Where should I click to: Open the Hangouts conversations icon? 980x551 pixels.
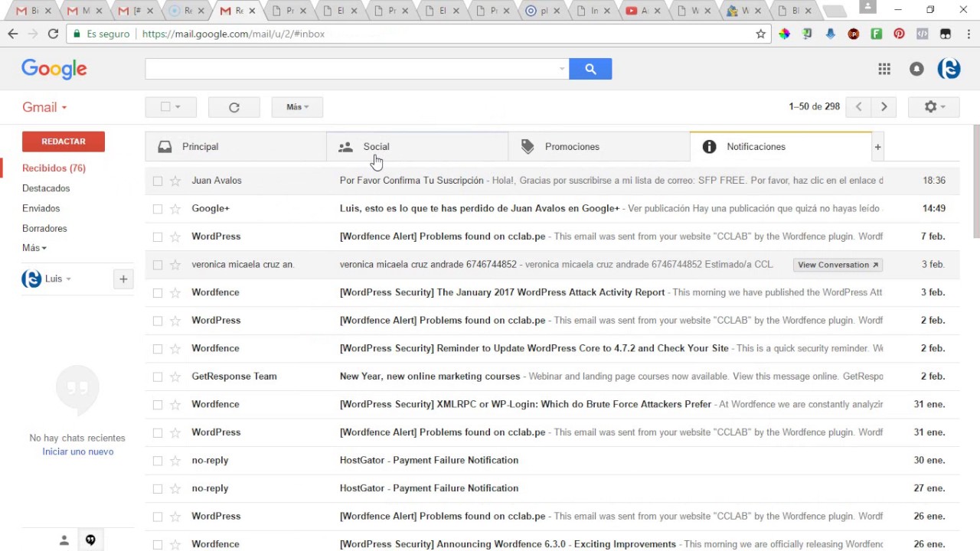[x=90, y=540]
